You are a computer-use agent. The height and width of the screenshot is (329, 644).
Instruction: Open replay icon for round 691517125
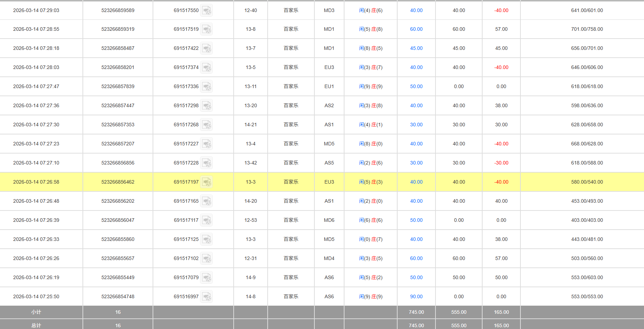[x=207, y=239]
